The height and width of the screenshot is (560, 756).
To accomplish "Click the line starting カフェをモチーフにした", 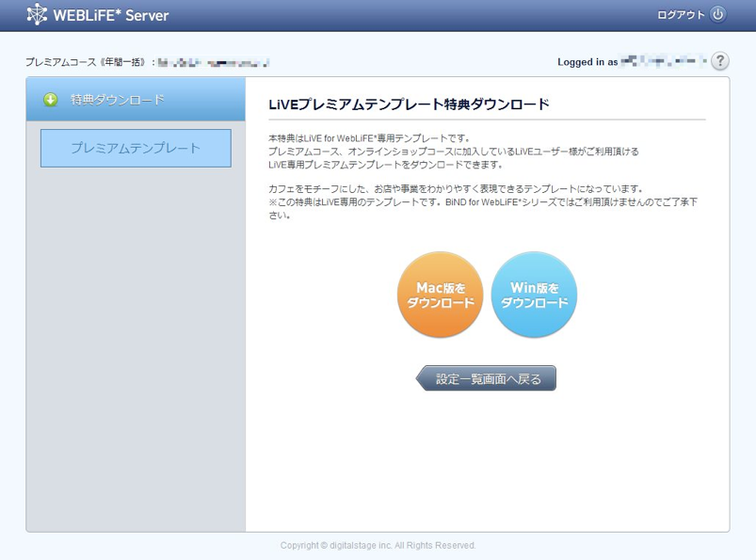I will coord(456,189).
